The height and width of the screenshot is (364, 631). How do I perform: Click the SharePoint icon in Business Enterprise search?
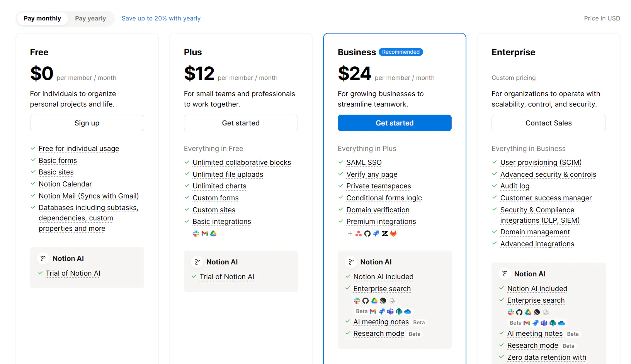[399, 312]
